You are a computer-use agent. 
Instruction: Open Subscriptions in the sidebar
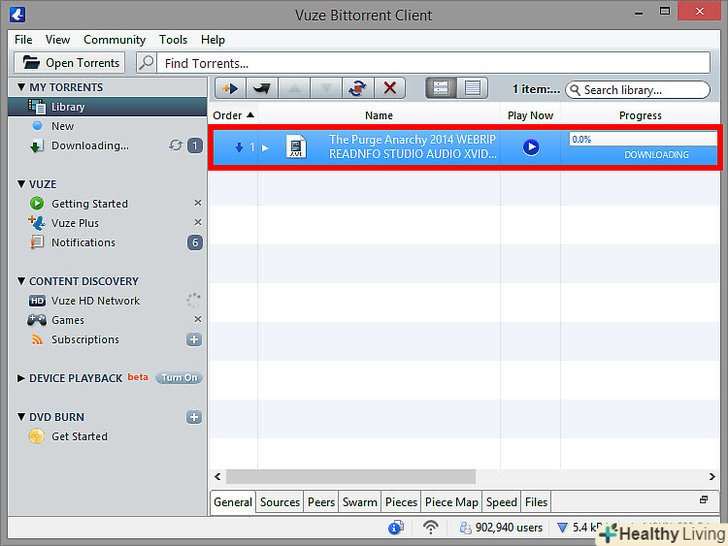[85, 340]
